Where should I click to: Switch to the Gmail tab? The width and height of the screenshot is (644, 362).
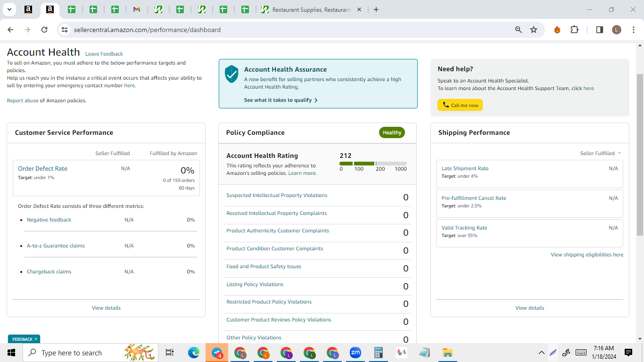[x=136, y=9]
